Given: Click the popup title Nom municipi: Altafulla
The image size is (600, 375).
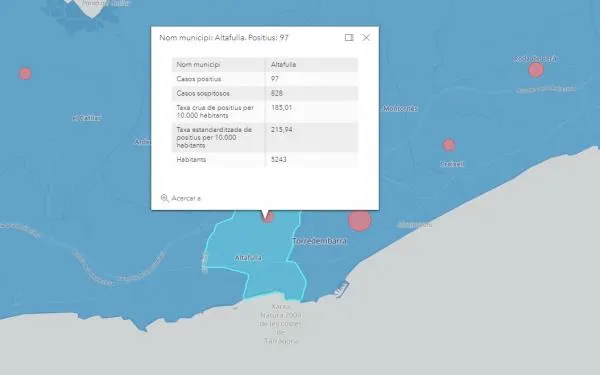Looking at the screenshot, I should [224, 38].
